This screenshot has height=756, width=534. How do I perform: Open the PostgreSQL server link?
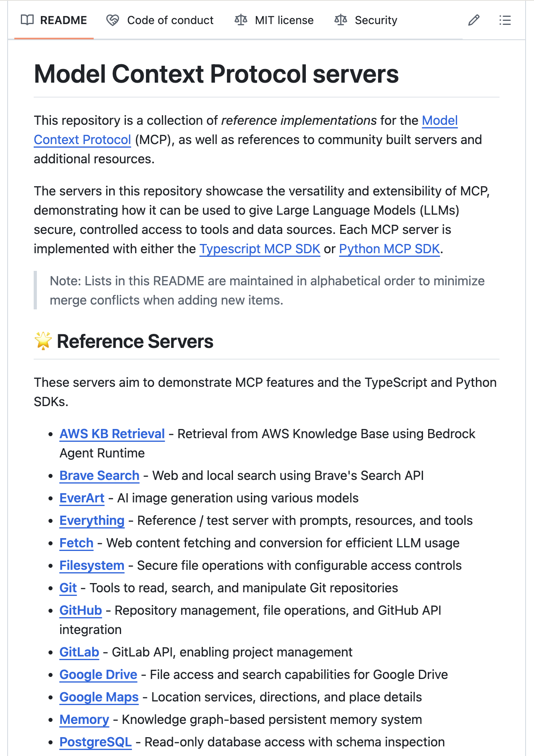(95, 742)
